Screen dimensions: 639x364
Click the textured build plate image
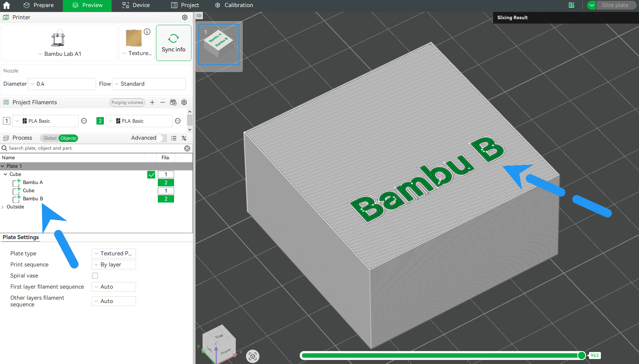[x=134, y=38]
